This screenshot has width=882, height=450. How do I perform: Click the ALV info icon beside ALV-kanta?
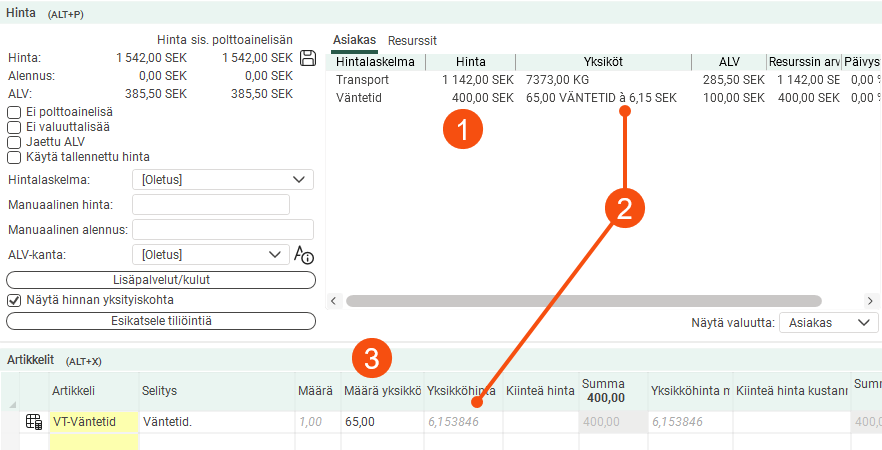(x=304, y=255)
